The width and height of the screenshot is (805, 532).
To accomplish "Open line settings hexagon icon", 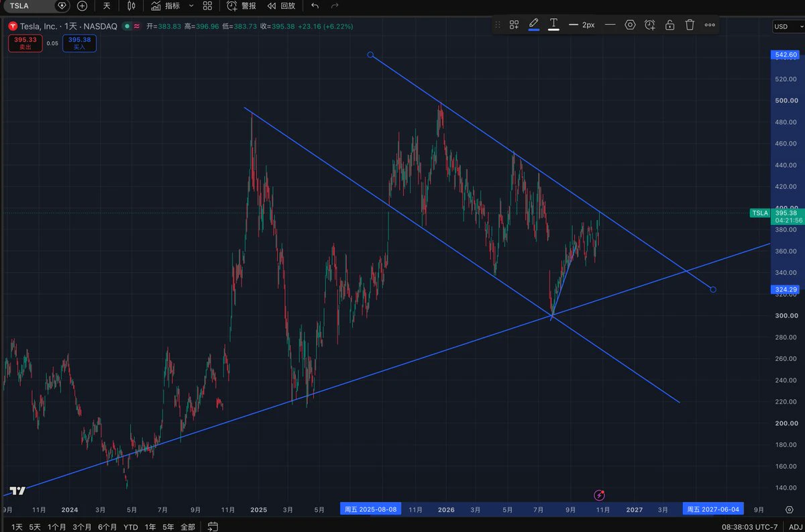I will (x=630, y=25).
